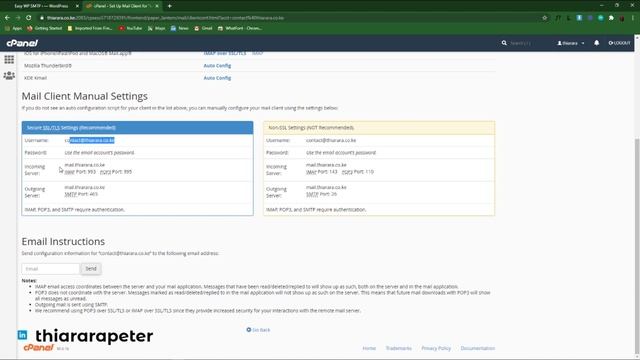Click the Mail Client Manual Settings heading
The width and height of the screenshot is (640, 360).
84,96
